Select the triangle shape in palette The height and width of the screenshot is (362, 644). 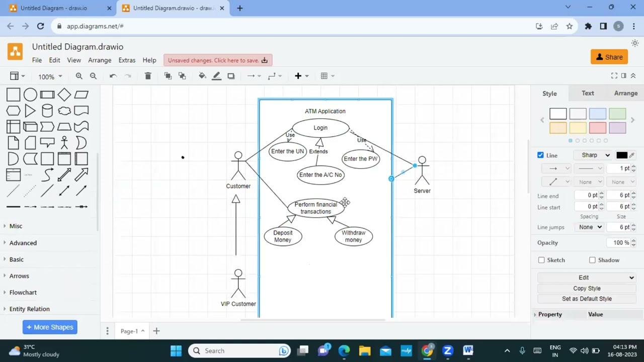[x=30, y=111]
